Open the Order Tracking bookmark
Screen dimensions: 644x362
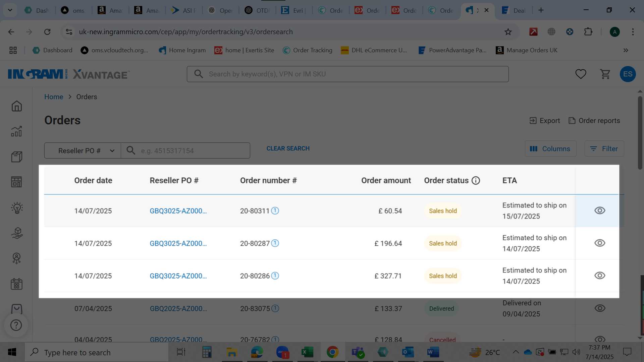[308, 50]
